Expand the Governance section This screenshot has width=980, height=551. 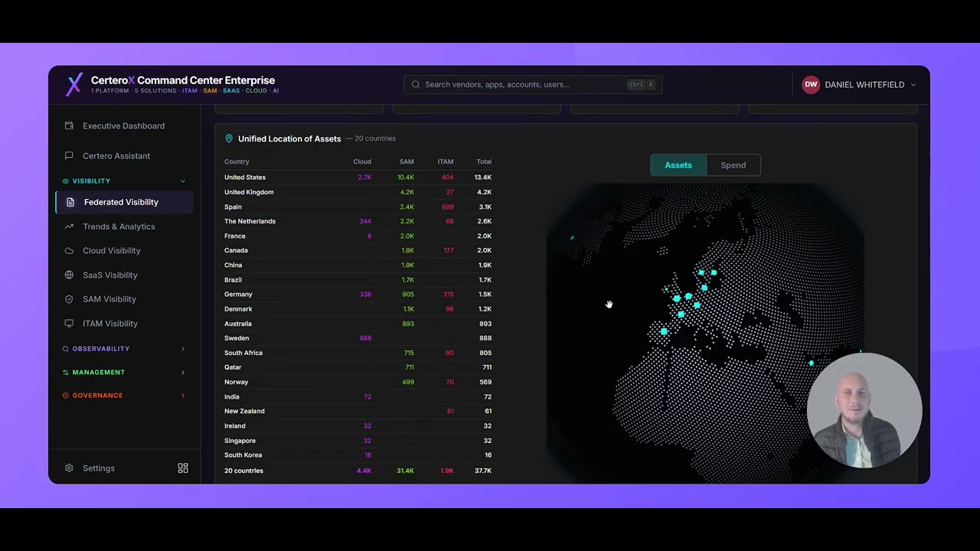(x=182, y=396)
